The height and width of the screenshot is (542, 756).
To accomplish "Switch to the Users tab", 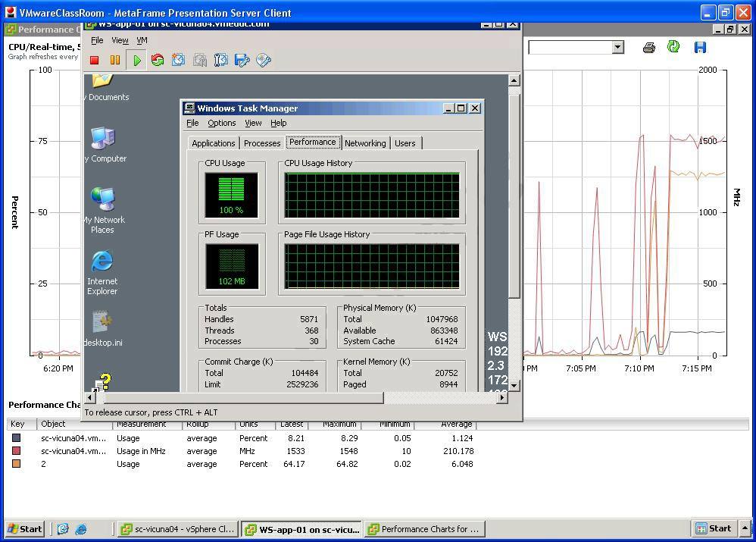I will pyautogui.click(x=405, y=143).
